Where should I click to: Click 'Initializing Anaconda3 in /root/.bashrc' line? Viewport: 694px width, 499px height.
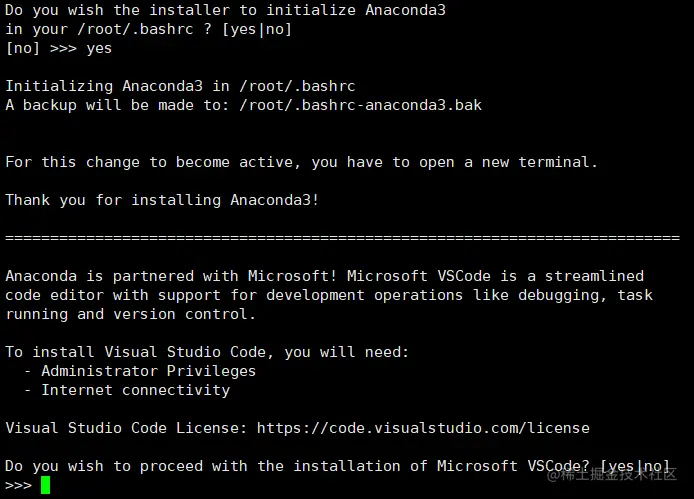pos(180,86)
